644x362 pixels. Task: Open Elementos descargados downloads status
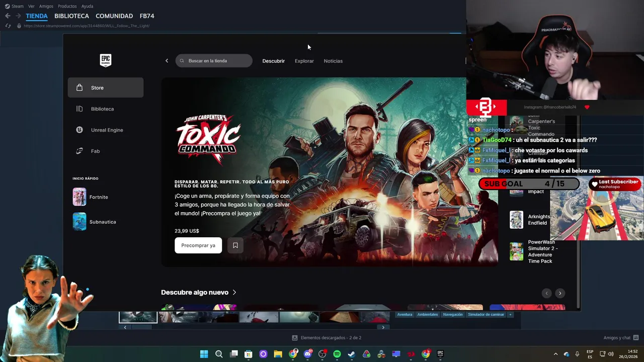pos(327,338)
